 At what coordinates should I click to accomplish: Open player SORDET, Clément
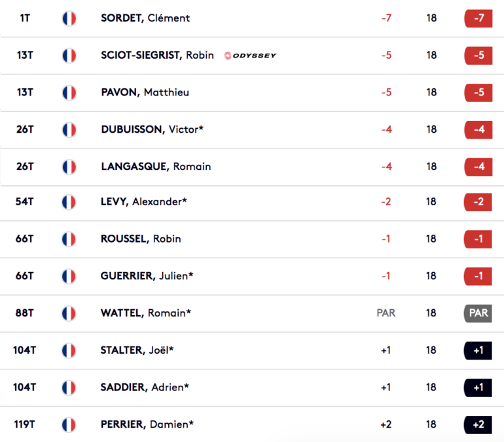point(145,18)
